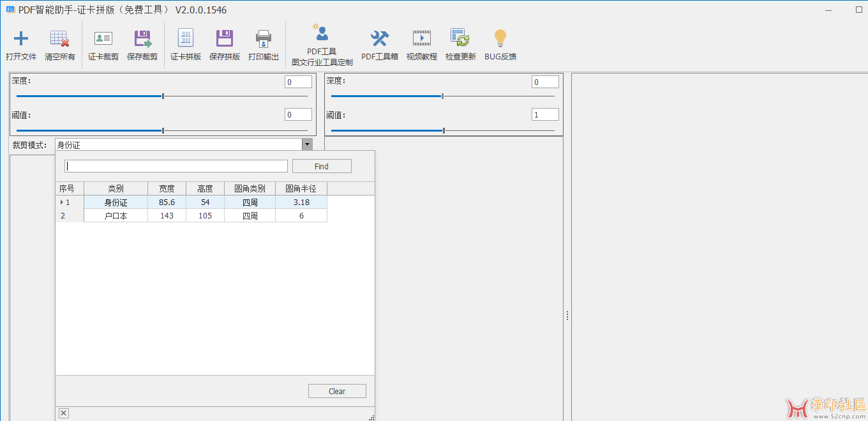Click the popup resize grip corner
The width and height of the screenshot is (868, 421).
click(x=371, y=417)
